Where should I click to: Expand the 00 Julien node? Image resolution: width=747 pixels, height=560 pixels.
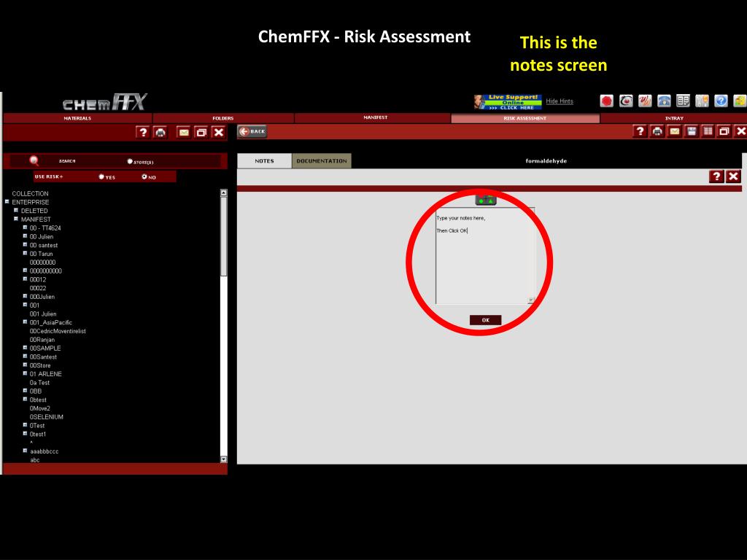[26, 236]
